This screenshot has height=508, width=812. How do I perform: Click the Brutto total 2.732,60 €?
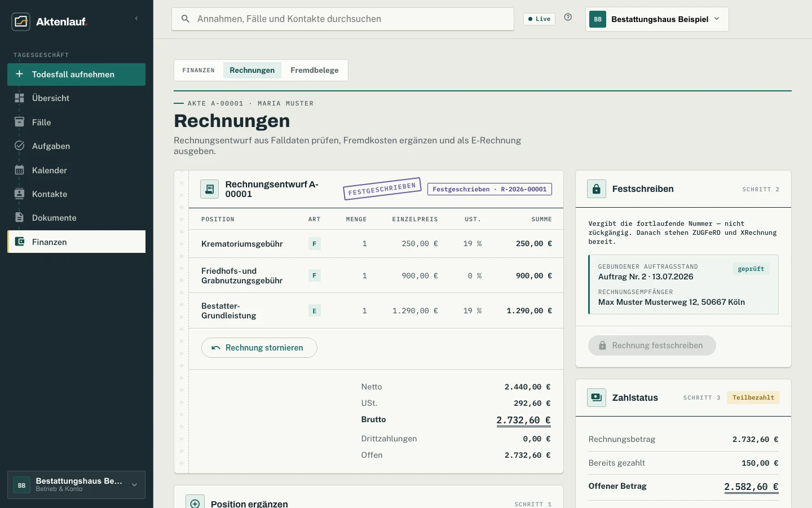(x=523, y=420)
